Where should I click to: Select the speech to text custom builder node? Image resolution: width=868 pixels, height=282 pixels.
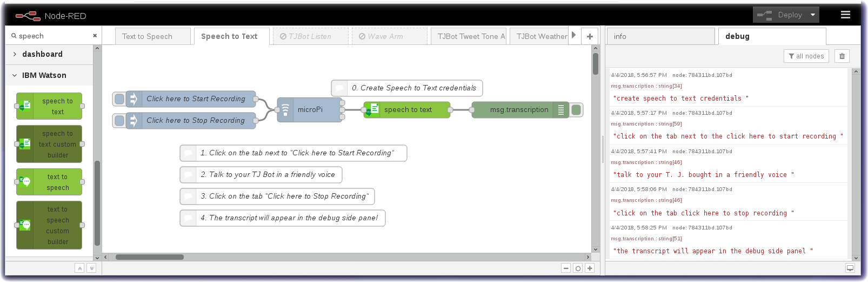(x=49, y=144)
